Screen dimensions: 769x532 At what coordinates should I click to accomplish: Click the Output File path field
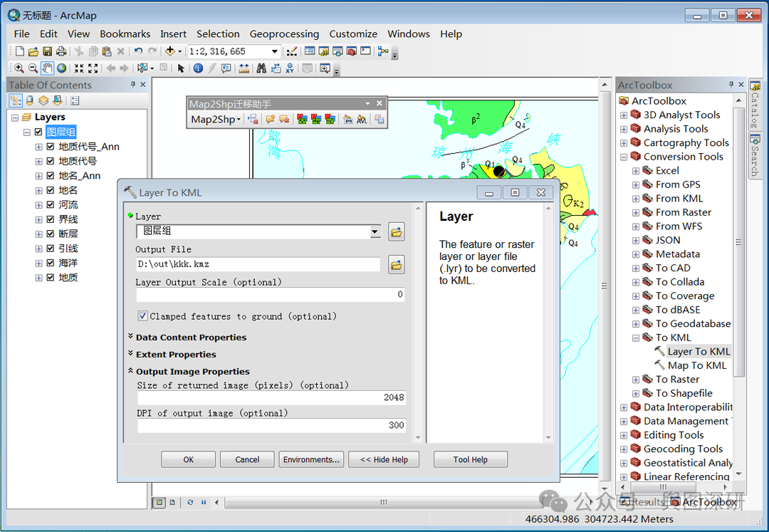(x=258, y=264)
